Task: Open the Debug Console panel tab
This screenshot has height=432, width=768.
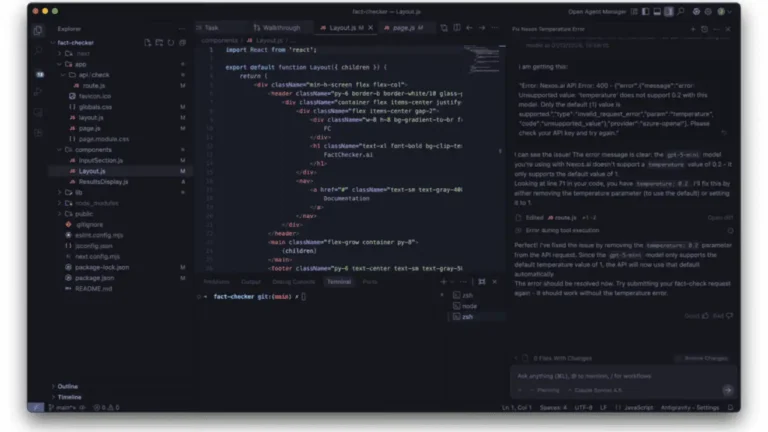Action: pyautogui.click(x=293, y=282)
